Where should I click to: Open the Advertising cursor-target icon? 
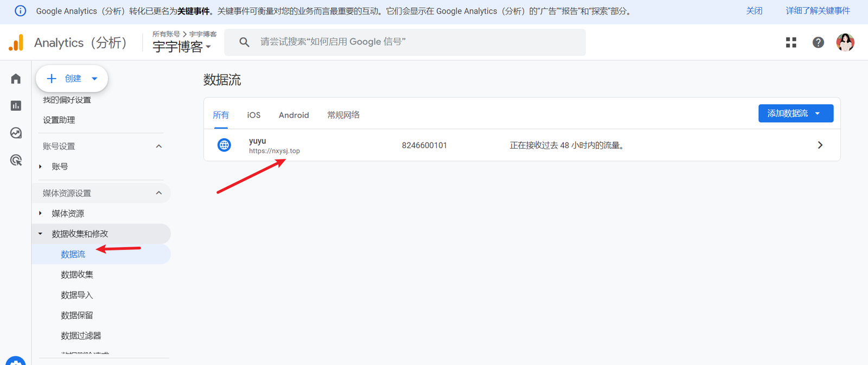(x=16, y=160)
